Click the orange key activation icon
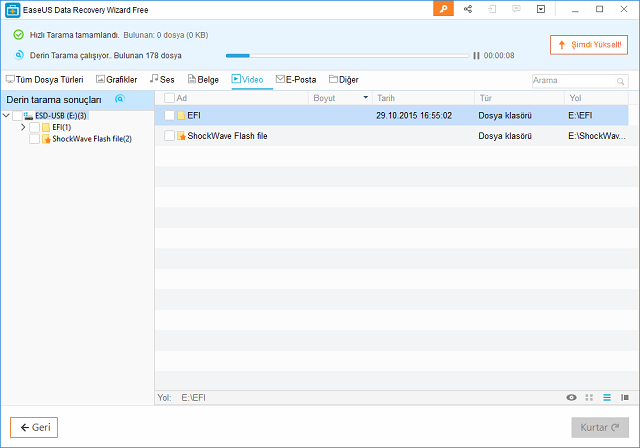The height and width of the screenshot is (448, 640). pyautogui.click(x=444, y=9)
